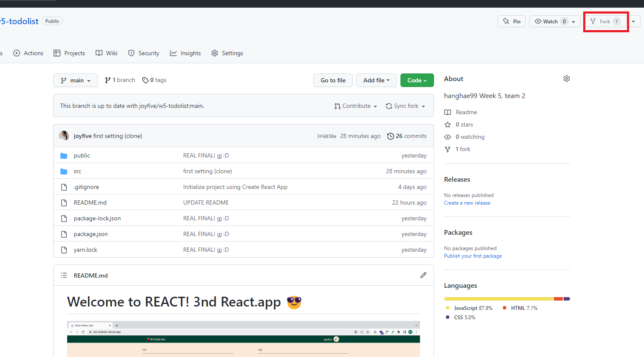644x357 pixels.
Task: Select yellow JavaScript language bar segment
Action: tap(498, 299)
